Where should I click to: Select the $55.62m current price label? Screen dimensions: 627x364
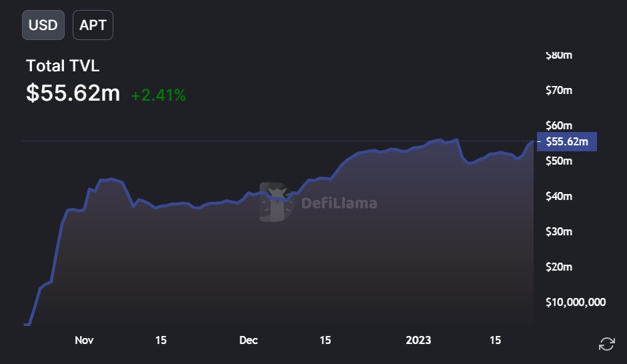pos(566,141)
